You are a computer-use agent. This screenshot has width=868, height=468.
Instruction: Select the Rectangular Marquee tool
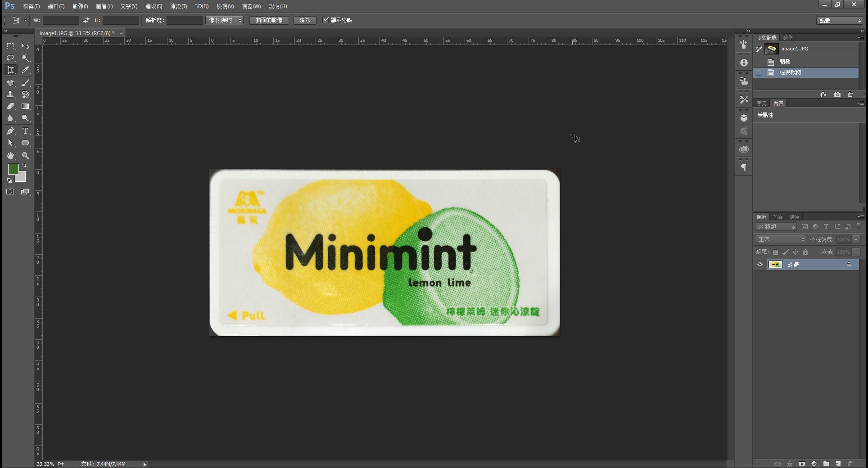coord(10,46)
